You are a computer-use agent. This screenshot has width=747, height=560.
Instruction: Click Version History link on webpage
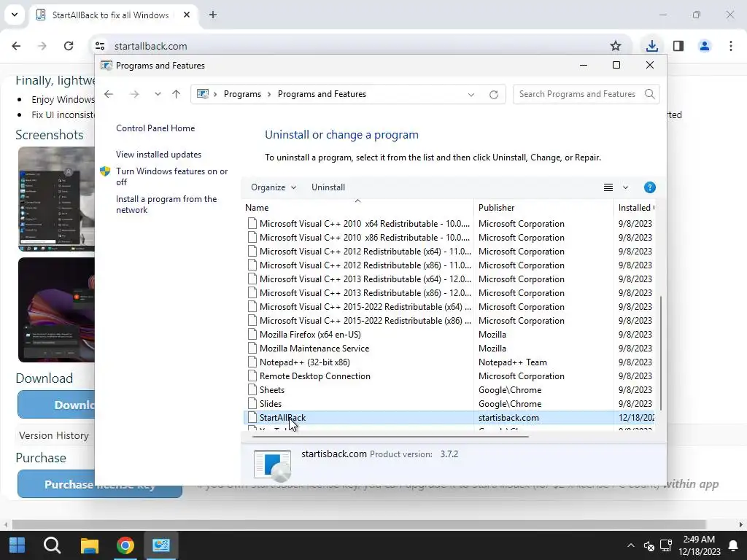(54, 436)
